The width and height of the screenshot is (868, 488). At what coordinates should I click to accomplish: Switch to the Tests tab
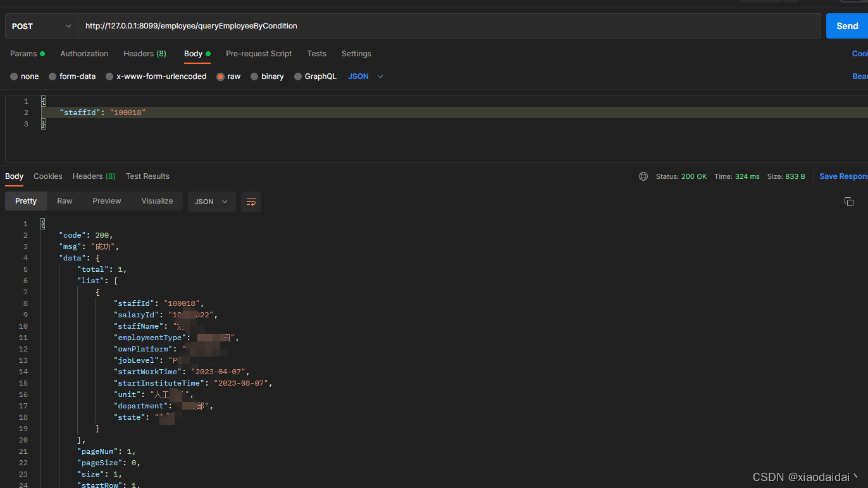(317, 54)
